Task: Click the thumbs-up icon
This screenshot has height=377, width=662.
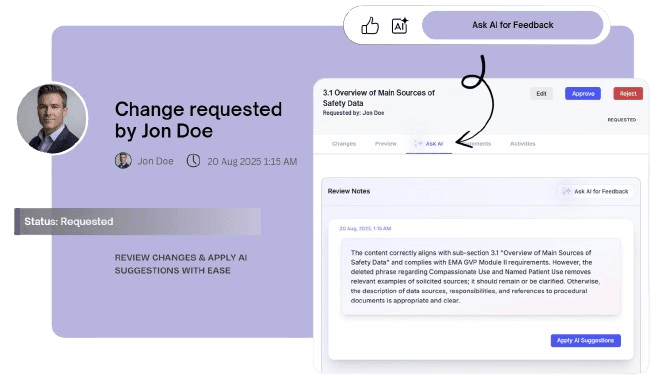Action: 370,26
